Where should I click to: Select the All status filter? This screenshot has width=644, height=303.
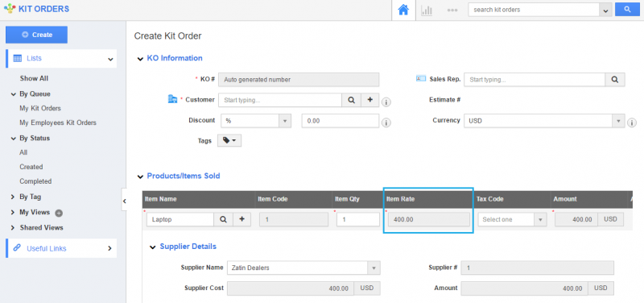23,152
